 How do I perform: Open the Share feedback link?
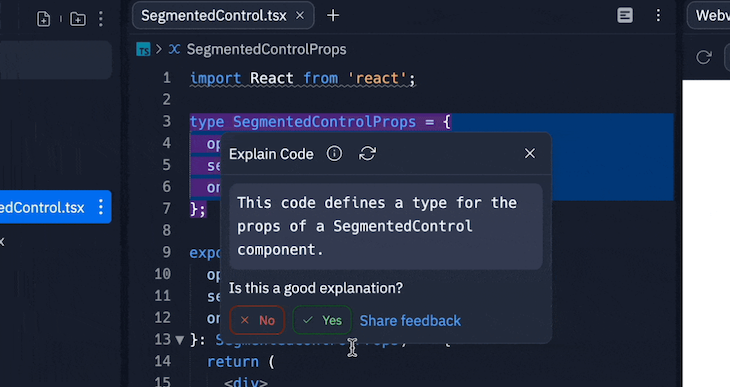coord(410,320)
